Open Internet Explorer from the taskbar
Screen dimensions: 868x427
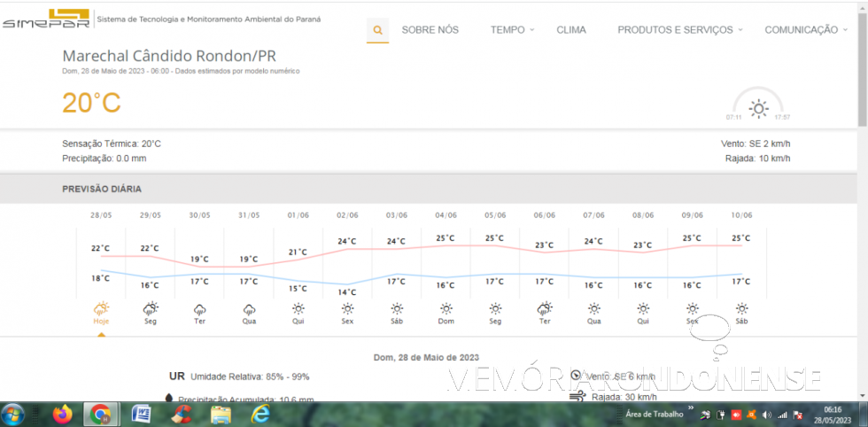tap(260, 414)
